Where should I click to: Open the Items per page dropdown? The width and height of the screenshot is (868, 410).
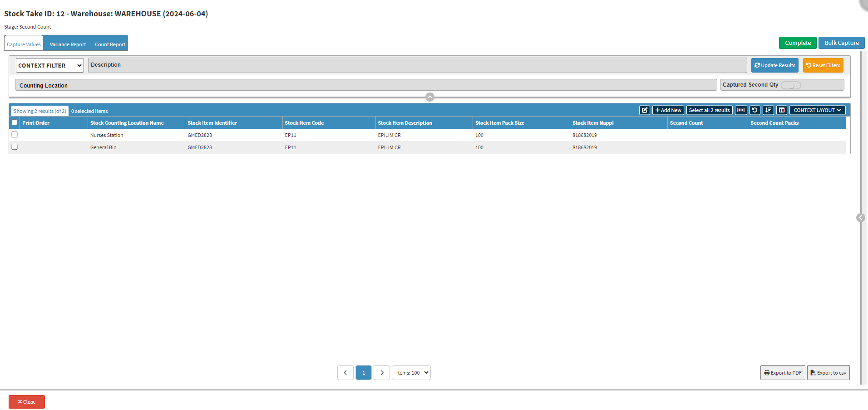coord(411,373)
